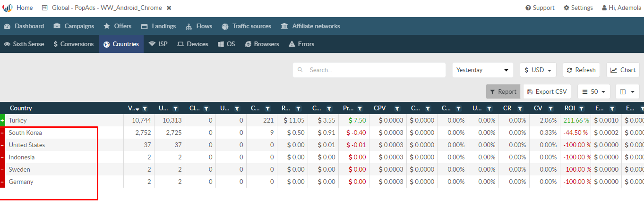Click the filter icon on CR column
Viewport: 644px width, 207px height.
click(x=520, y=108)
